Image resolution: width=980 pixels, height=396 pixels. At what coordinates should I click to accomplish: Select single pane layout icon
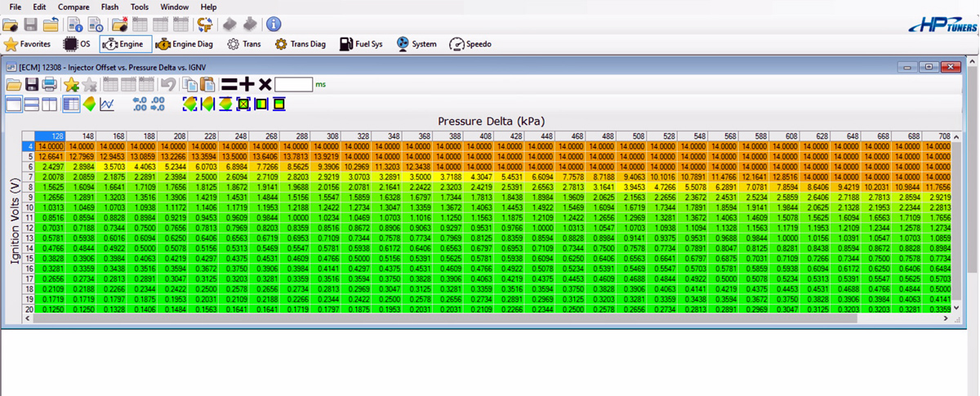pyautogui.click(x=14, y=104)
